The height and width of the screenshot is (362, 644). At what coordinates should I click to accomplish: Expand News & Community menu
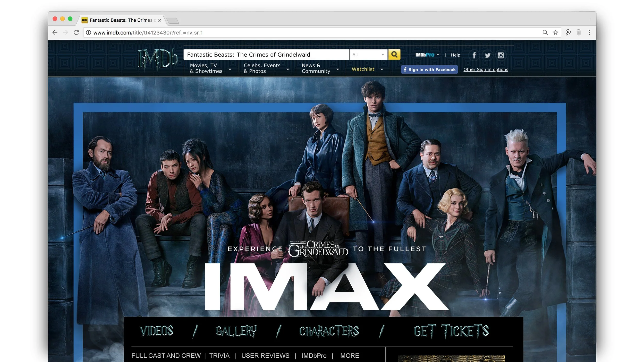[320, 68]
